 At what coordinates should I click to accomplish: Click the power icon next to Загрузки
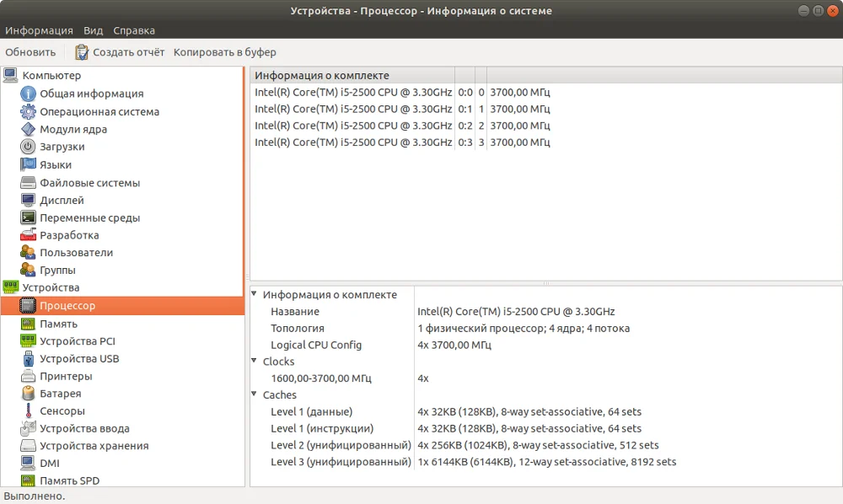click(28, 146)
